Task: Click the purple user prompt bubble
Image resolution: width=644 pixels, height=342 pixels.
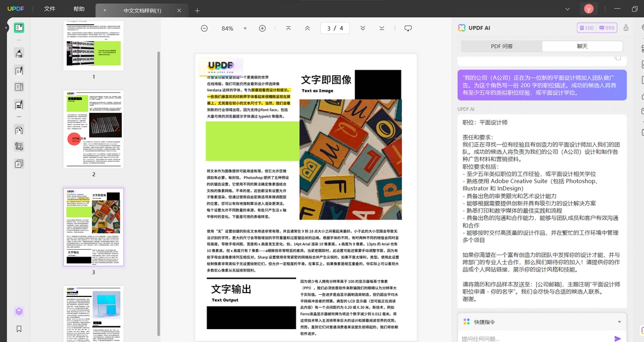Action: coord(542,85)
